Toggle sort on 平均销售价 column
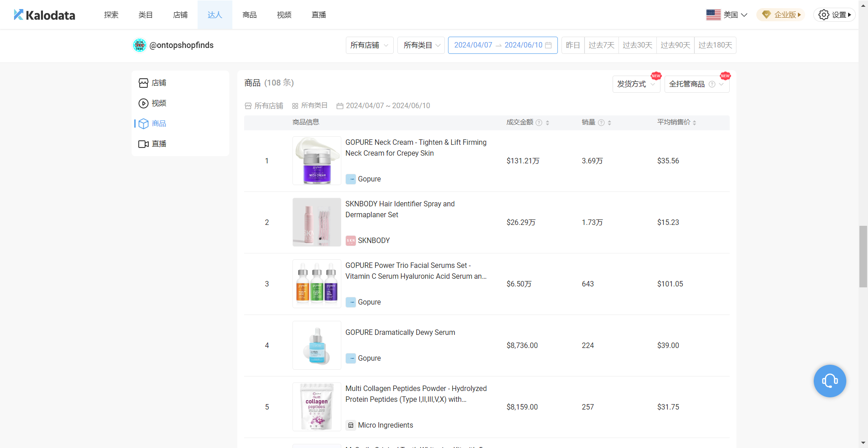This screenshot has width=868, height=448. (694, 123)
